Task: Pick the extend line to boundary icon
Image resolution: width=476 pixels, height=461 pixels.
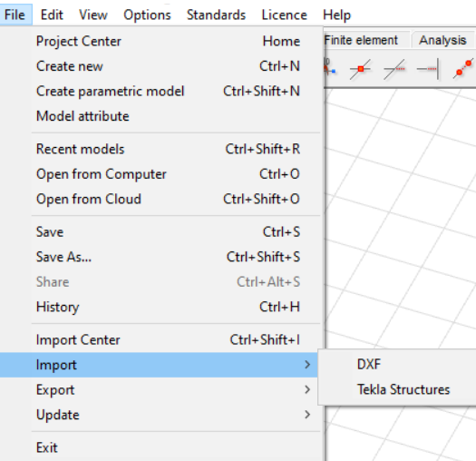Action: click(x=428, y=69)
